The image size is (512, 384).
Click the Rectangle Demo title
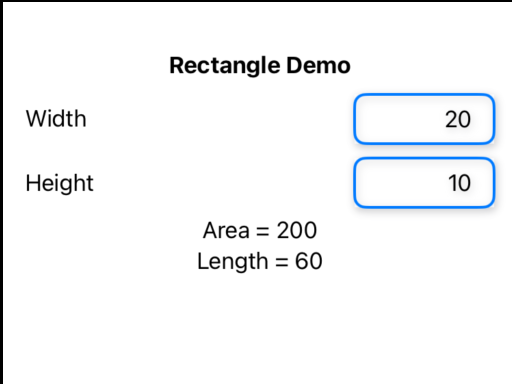click(260, 65)
